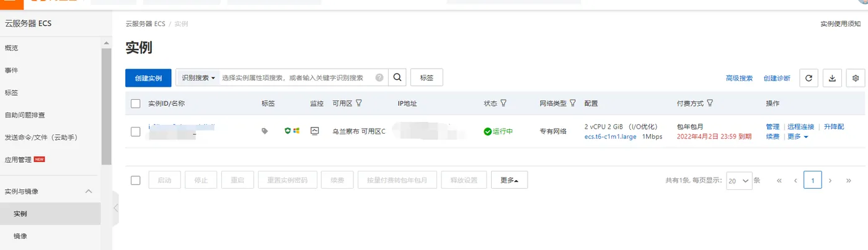Viewport: 868px width, 250px height.
Task: Refresh the instance list
Action: point(808,78)
